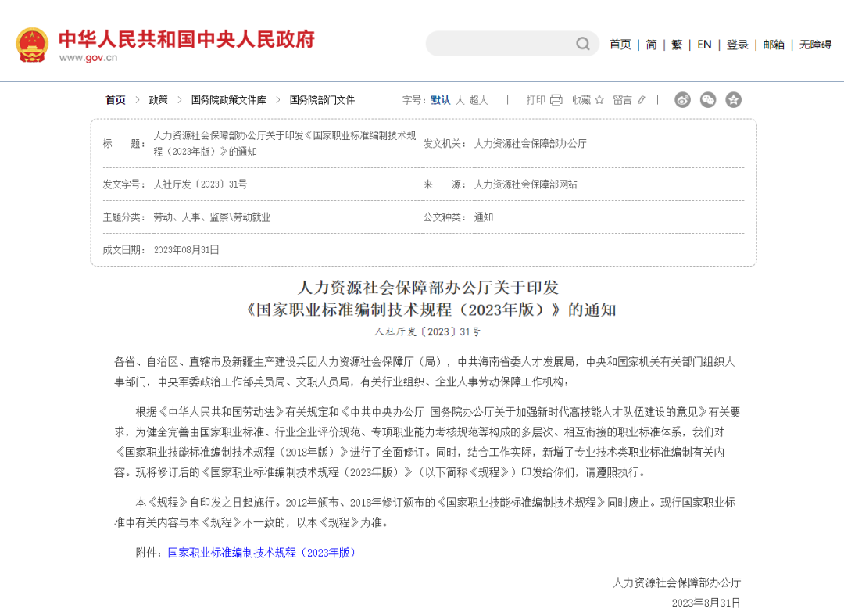Screen dimensions: 844x616
Task: Set font size to 超大
Action: 478,100
